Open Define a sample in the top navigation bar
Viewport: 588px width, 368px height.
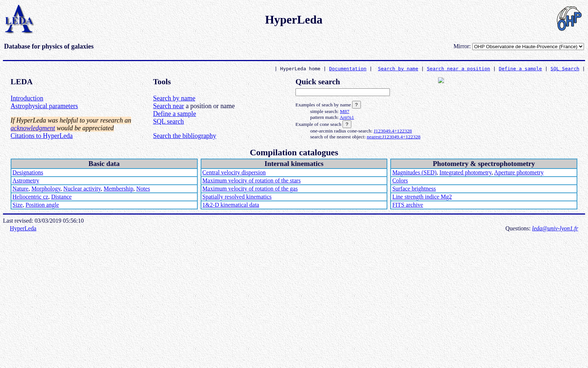[520, 69]
